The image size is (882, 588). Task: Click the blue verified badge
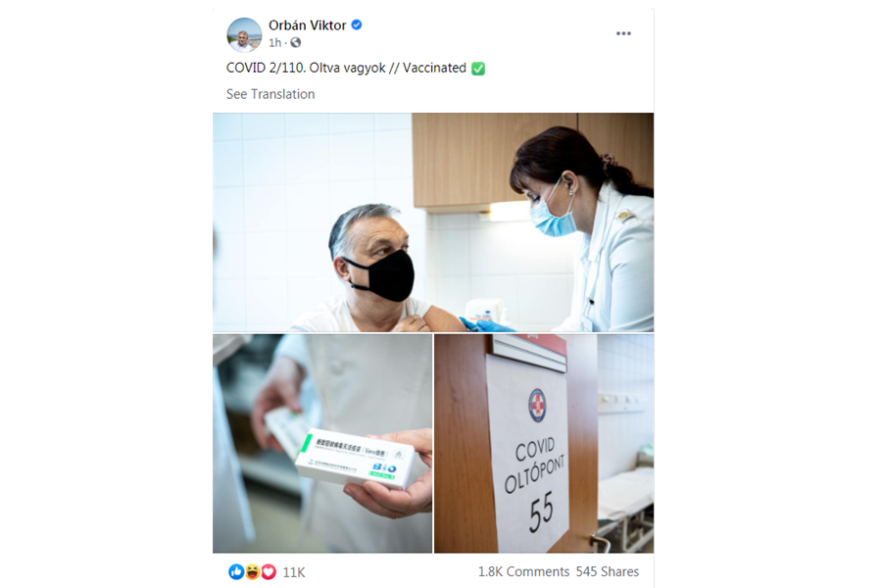click(357, 24)
